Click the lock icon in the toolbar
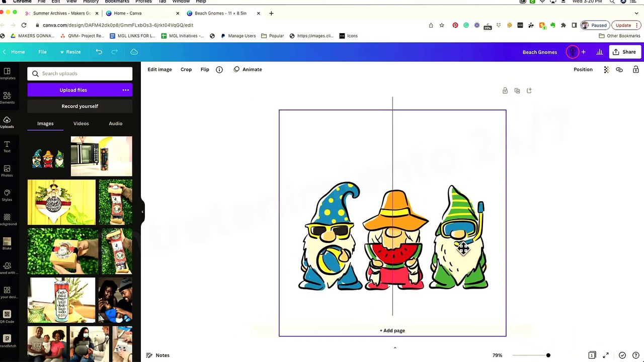The image size is (644, 362). 636,69
